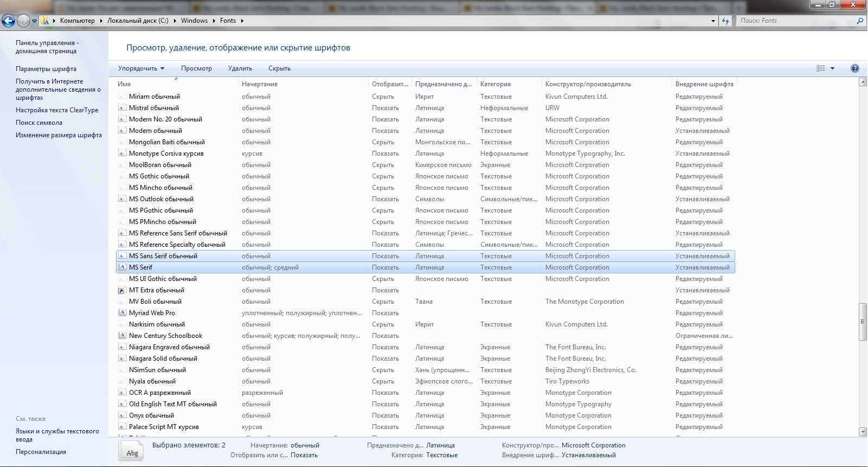Open the address bar history dropdown

point(713,21)
